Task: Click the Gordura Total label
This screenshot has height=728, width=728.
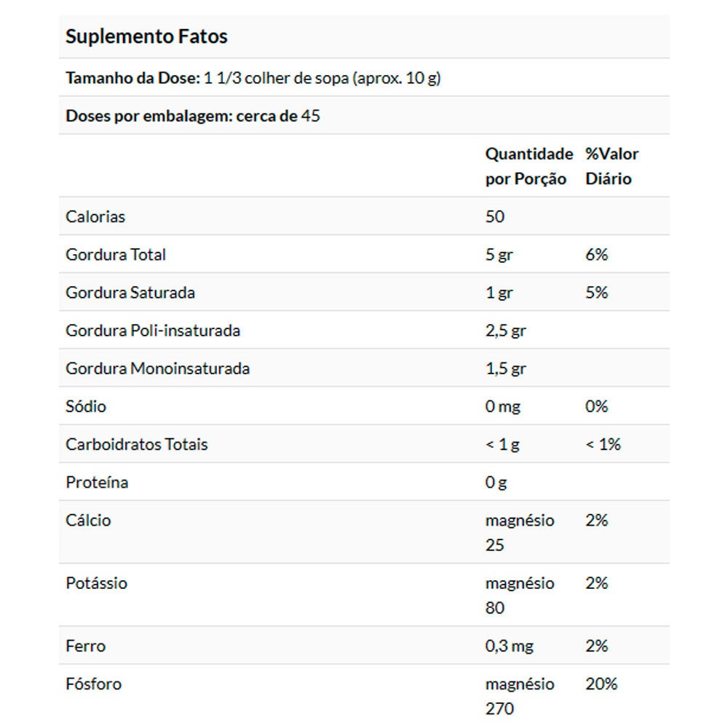Action: point(116,255)
